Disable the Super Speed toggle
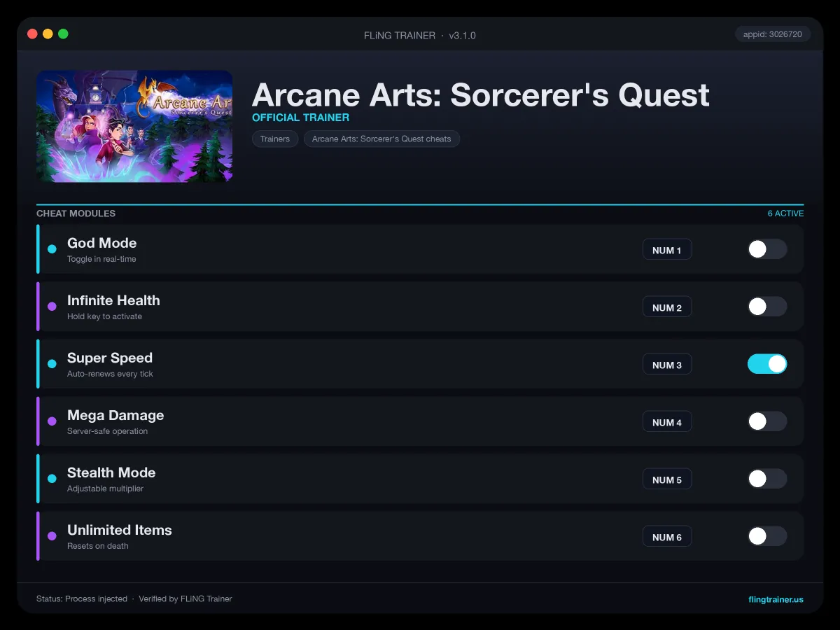Viewport: 840px width, 630px height. pyautogui.click(x=767, y=364)
